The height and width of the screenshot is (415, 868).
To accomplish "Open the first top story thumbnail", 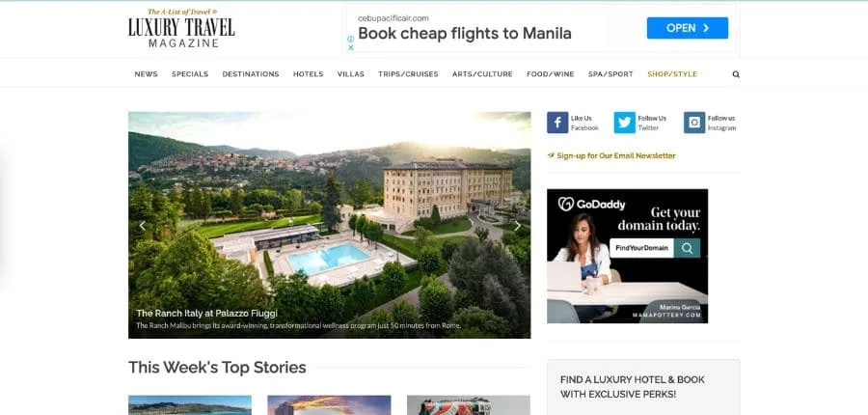I will 190,405.
